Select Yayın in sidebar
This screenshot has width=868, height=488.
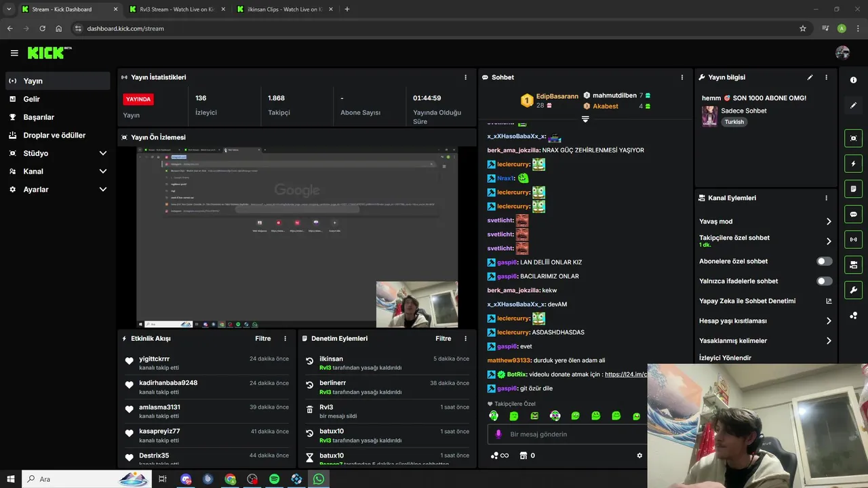(57, 81)
